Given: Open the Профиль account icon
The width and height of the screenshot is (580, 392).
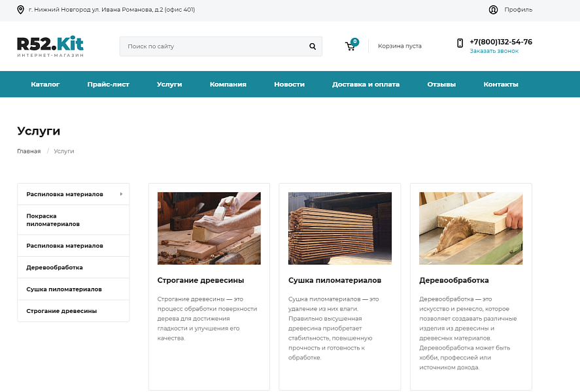Looking at the screenshot, I should click(492, 10).
